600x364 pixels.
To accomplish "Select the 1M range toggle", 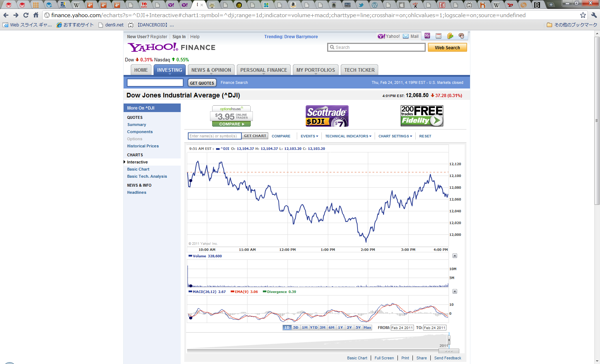I will (305, 328).
